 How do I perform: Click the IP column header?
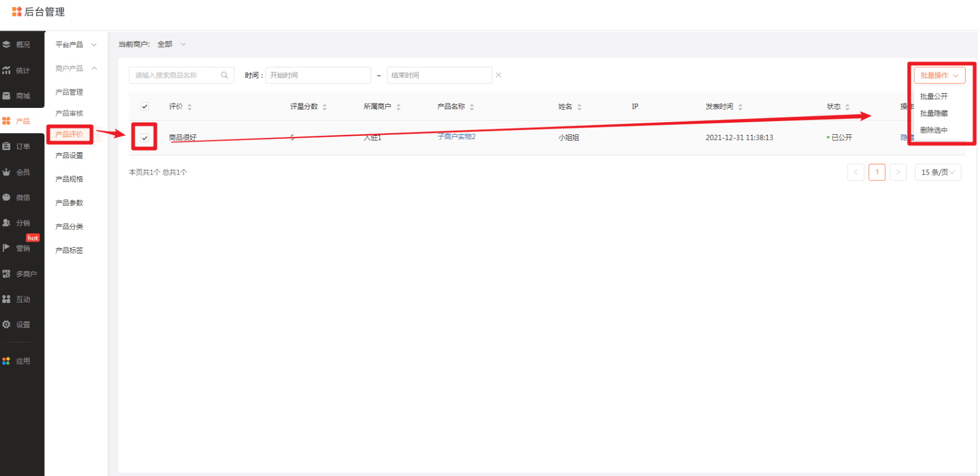click(635, 106)
